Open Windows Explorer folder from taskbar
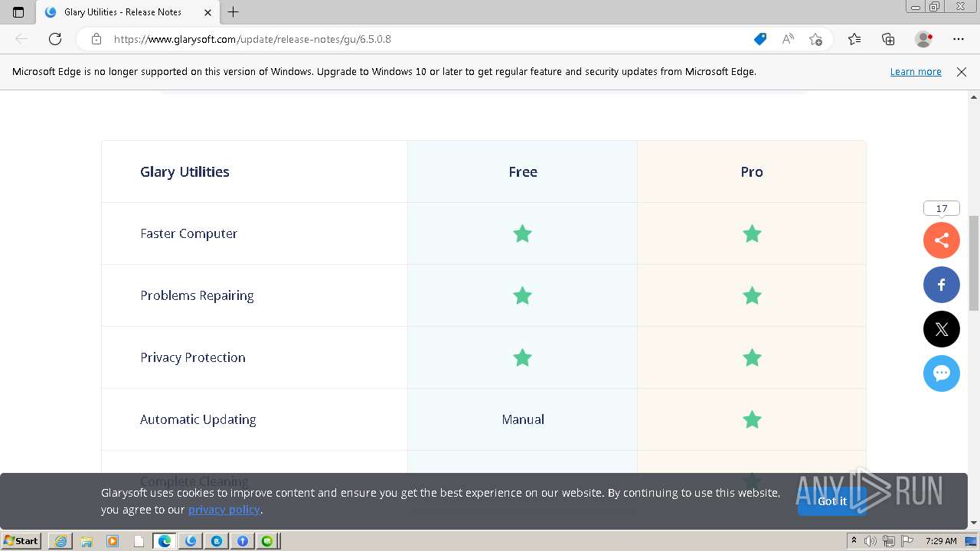980x551 pixels. point(87,541)
